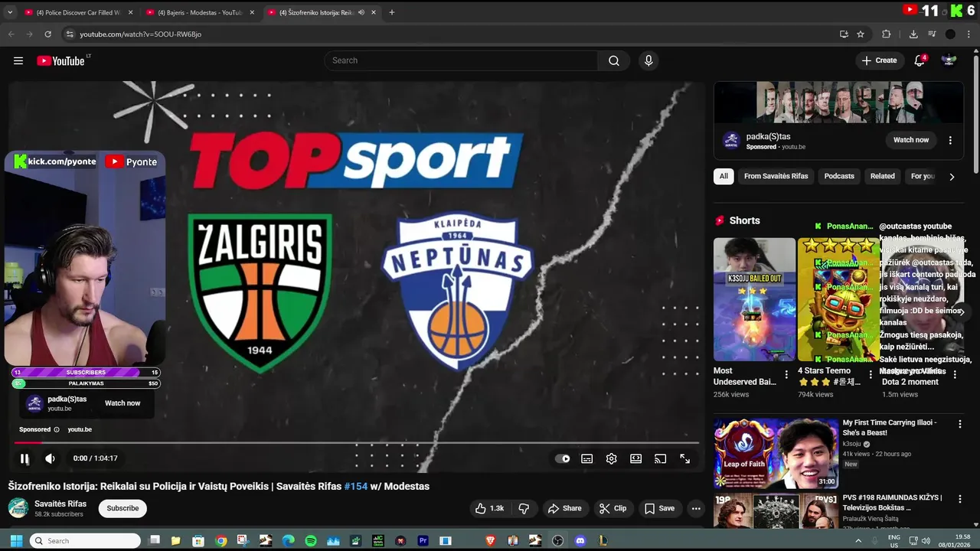The image size is (980, 551).
Task: Open a new browser tab
Action: pos(391,12)
